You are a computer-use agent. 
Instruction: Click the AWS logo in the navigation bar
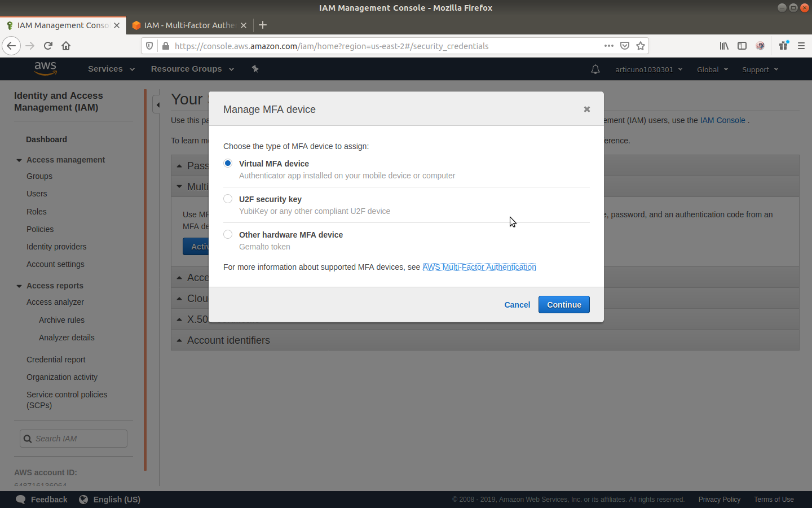[45, 68]
